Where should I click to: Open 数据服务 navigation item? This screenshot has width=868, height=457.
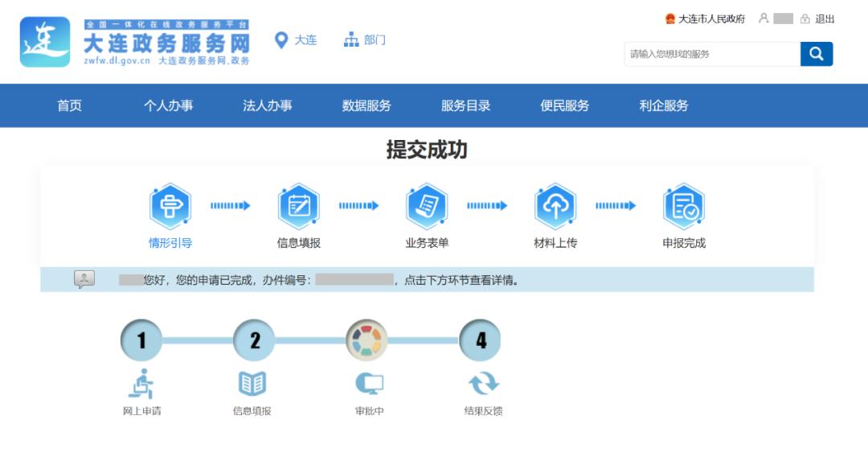click(x=366, y=105)
